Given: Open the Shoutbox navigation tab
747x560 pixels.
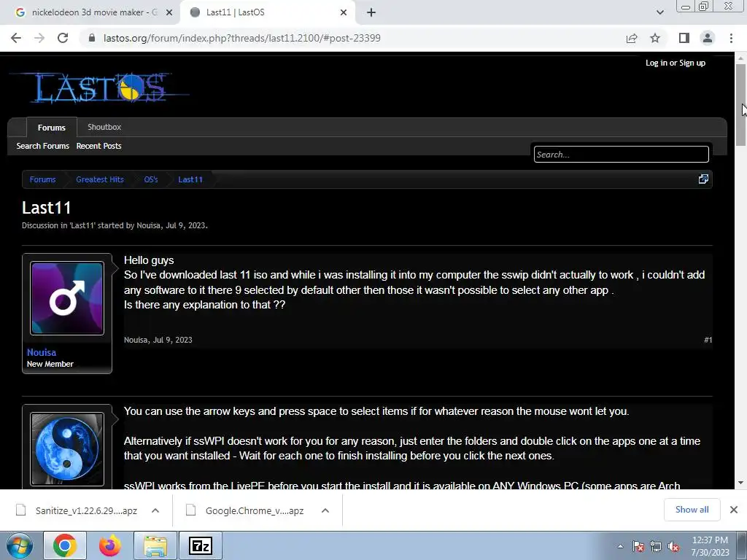Looking at the screenshot, I should tap(104, 127).
